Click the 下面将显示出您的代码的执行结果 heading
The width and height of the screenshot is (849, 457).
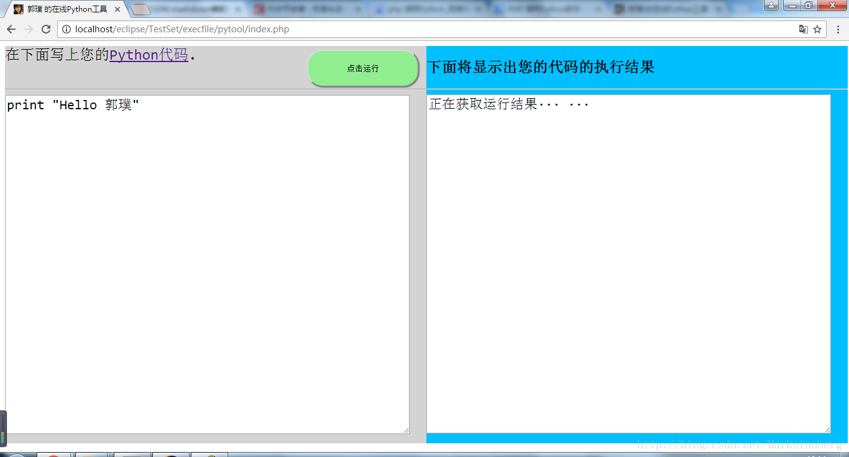pyautogui.click(x=541, y=67)
